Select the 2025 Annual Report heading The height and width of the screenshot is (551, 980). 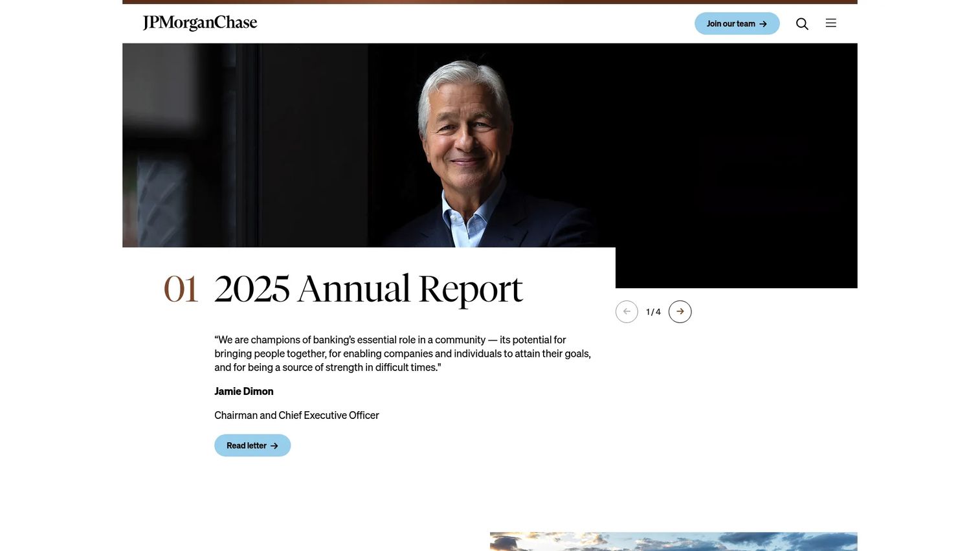(x=368, y=289)
